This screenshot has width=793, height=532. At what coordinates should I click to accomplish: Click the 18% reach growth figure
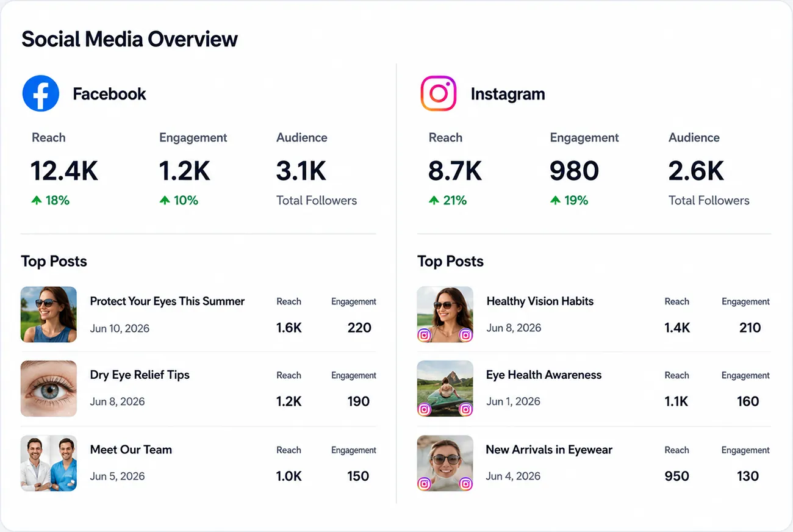(57, 200)
